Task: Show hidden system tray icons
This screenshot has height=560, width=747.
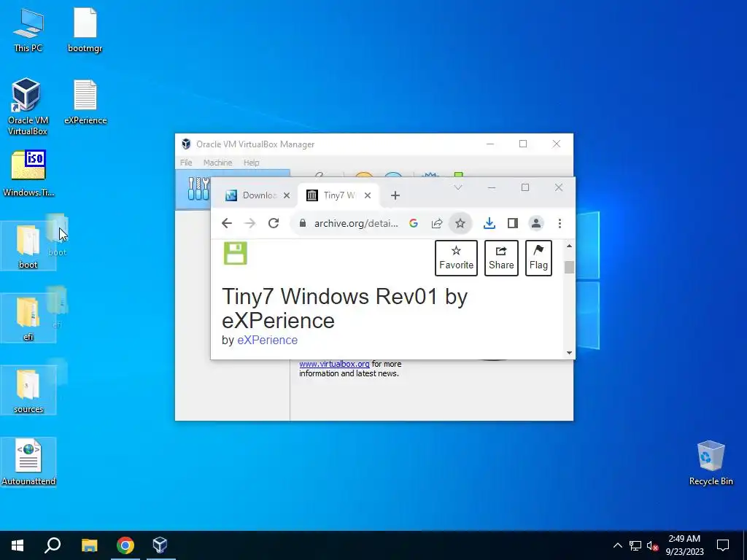Action: click(x=617, y=545)
